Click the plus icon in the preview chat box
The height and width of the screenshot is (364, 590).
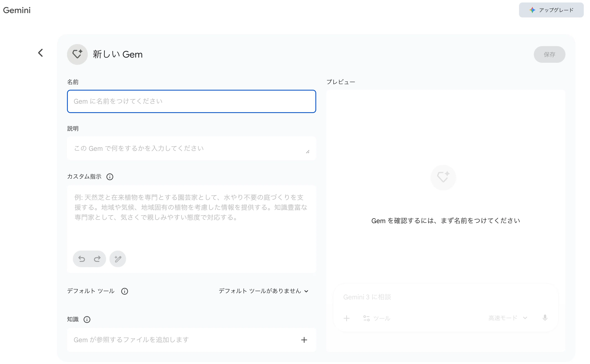tap(347, 318)
